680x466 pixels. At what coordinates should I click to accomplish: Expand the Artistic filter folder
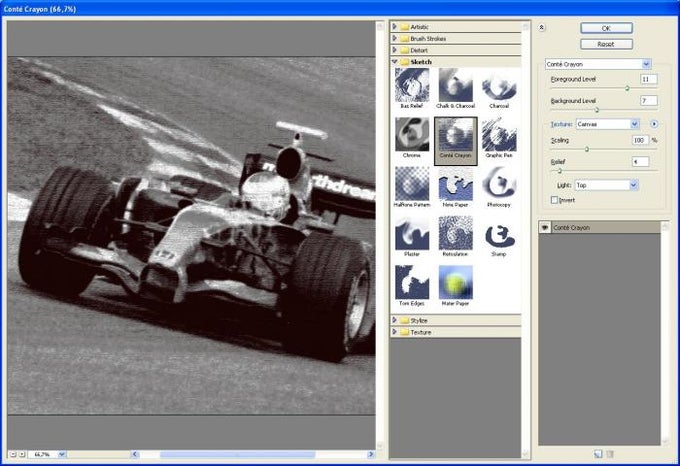coord(419,26)
